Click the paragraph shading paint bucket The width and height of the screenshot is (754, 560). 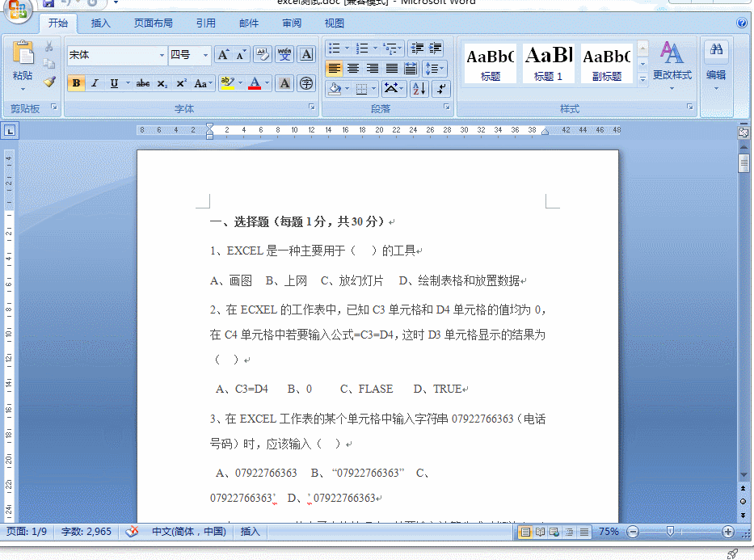point(335,88)
